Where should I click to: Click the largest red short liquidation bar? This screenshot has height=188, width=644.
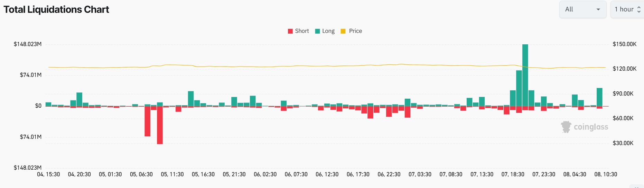click(160, 125)
